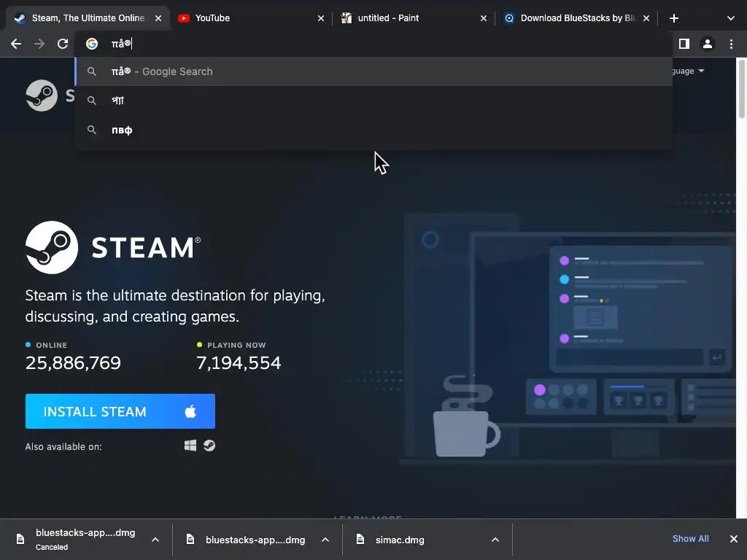This screenshot has width=747, height=560.
Task: Close the Steam tab
Action: 158,18
